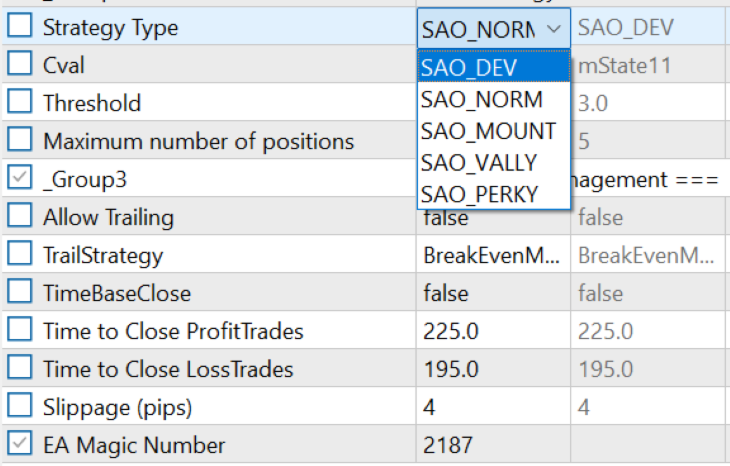The image size is (730, 466).
Task: Toggle Maximum number of positions checkbox
Action: pos(20,141)
